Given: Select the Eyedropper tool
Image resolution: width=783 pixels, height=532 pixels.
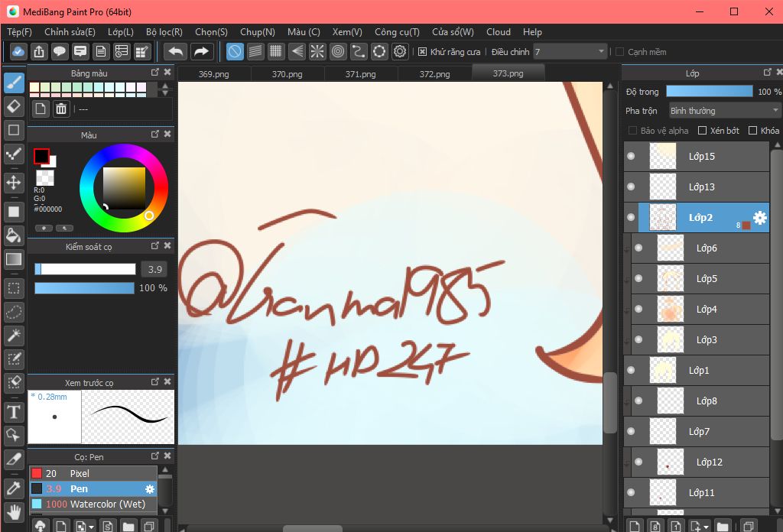Looking at the screenshot, I should pyautogui.click(x=14, y=488).
